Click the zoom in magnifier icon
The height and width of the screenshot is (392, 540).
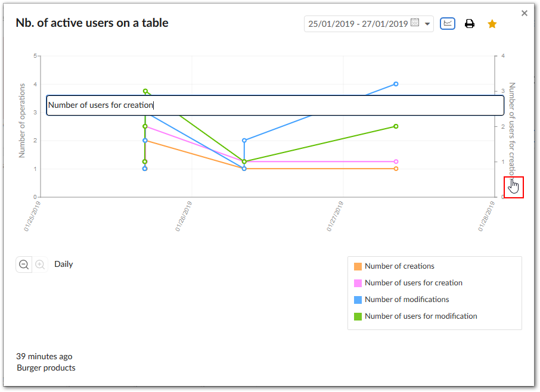tap(40, 265)
